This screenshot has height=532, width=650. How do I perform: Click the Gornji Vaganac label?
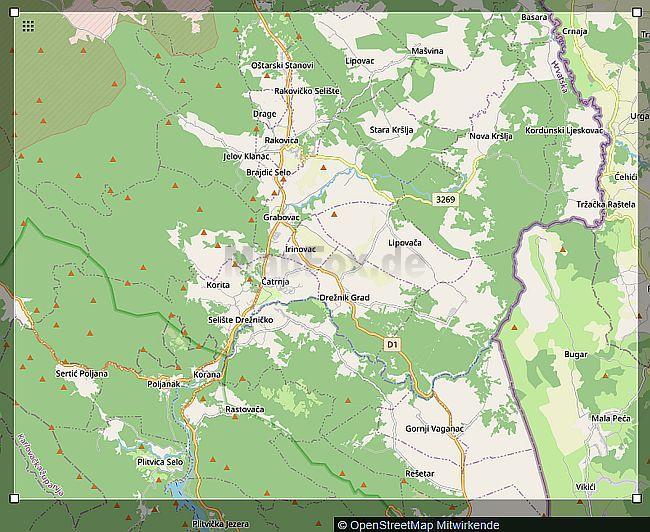pos(434,428)
